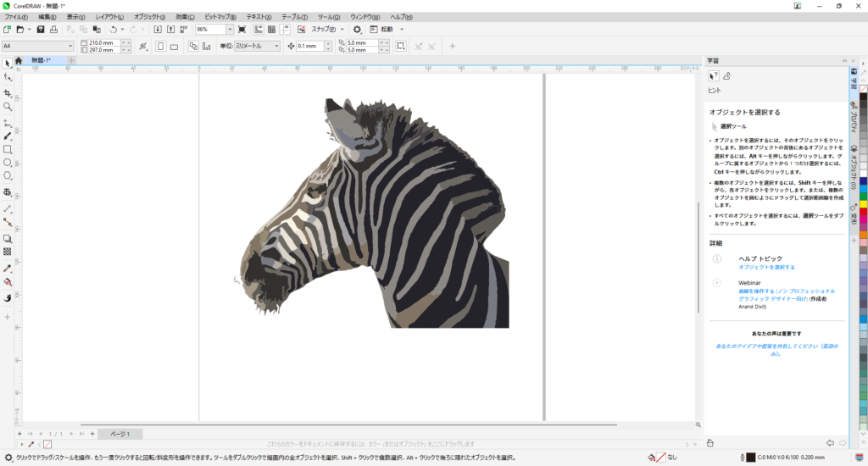
Task: Pick the Rectangle tool
Action: [8, 149]
